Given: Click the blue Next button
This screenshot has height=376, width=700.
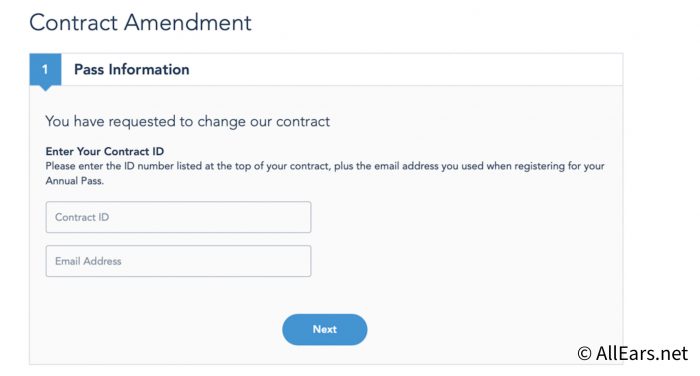Looking at the screenshot, I should (x=325, y=330).
